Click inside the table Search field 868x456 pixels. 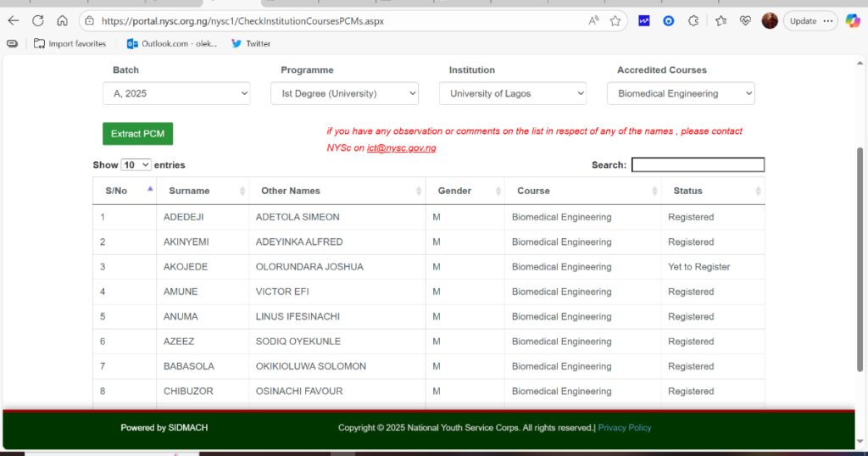698,164
